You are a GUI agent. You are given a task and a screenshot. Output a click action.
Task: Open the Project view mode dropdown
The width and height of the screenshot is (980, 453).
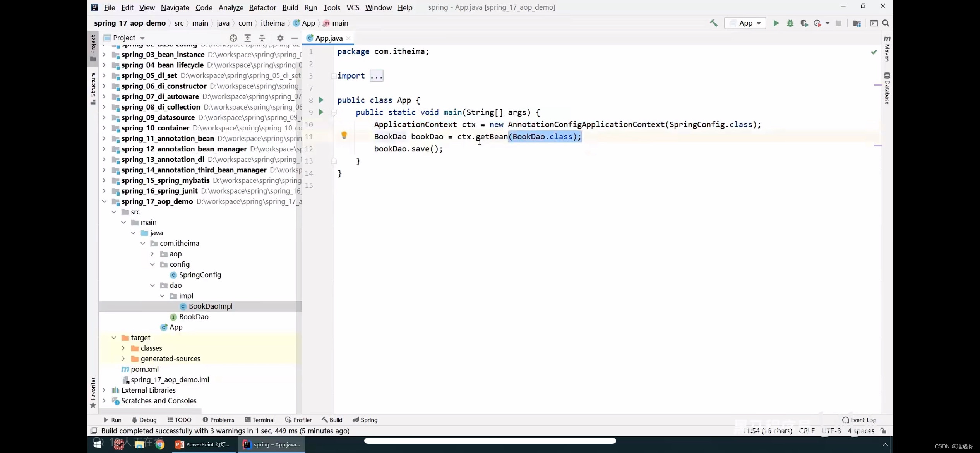[x=124, y=38]
